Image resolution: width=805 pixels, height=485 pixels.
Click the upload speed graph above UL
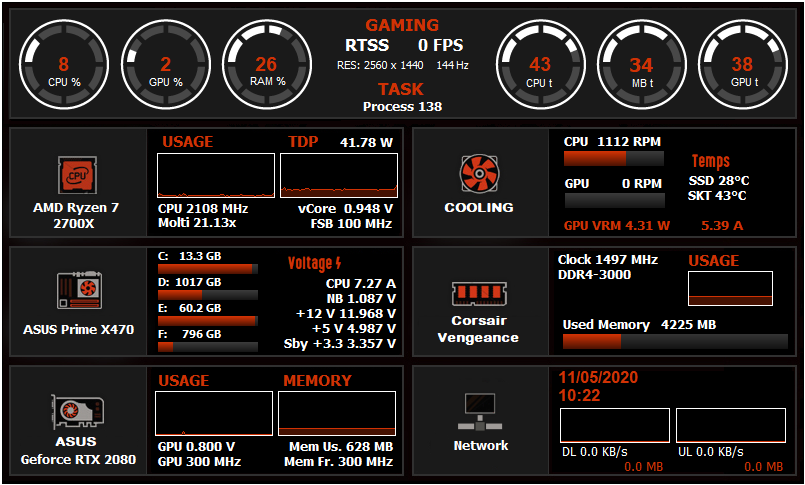[x=731, y=425]
